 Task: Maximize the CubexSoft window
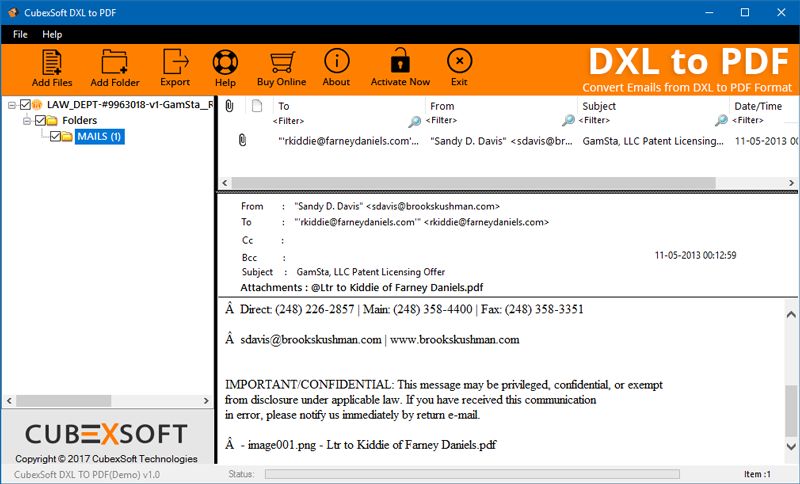[x=745, y=12]
